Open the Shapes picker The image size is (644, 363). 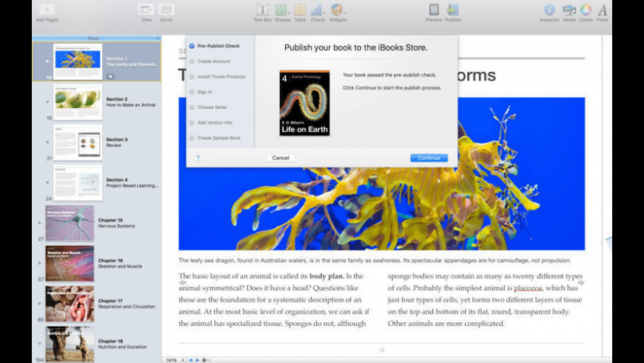(x=282, y=10)
